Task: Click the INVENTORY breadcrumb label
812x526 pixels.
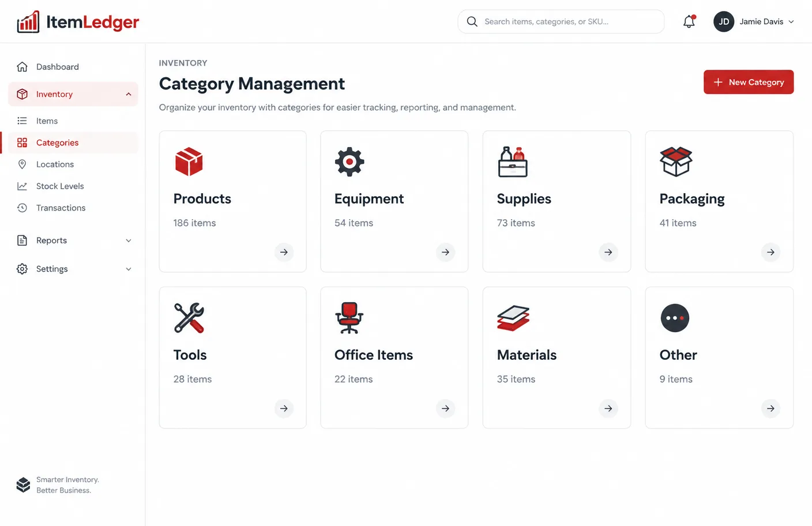Action: pyautogui.click(x=183, y=63)
